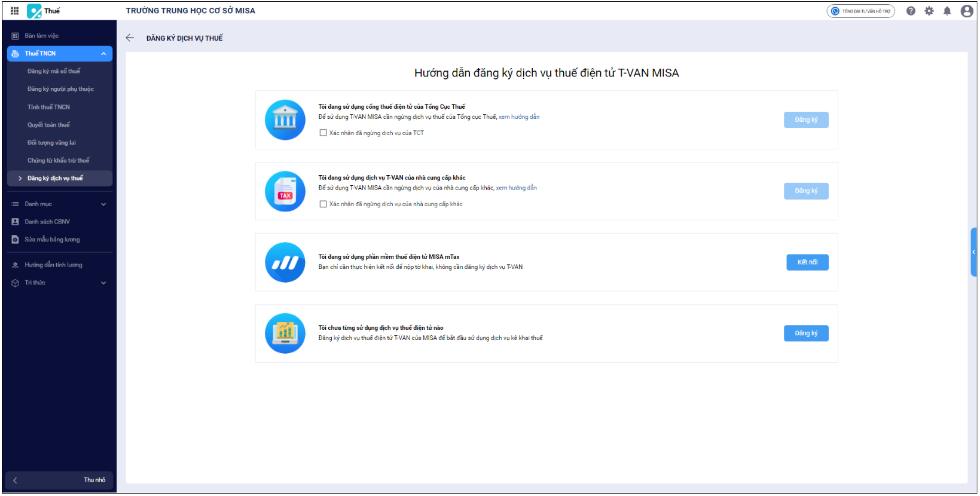The image size is (980, 496).
Task: Open the app launcher grid icon
Action: [15, 11]
